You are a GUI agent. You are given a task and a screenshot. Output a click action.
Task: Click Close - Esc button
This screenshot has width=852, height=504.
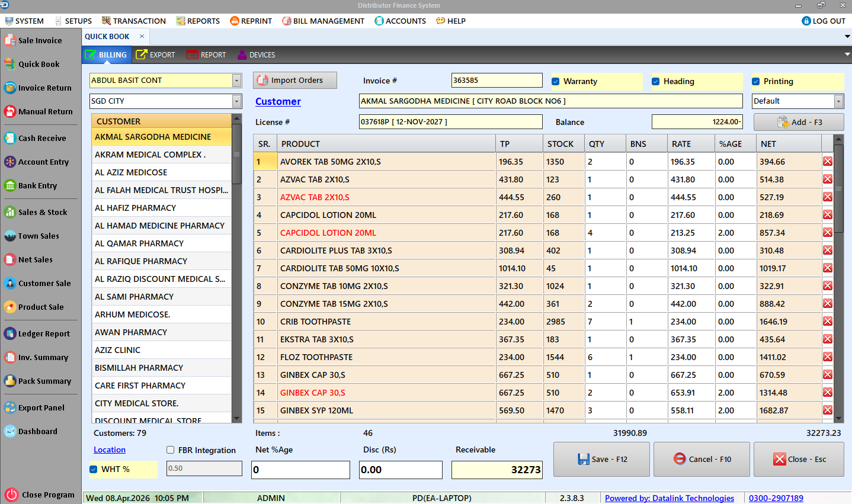tap(799, 459)
